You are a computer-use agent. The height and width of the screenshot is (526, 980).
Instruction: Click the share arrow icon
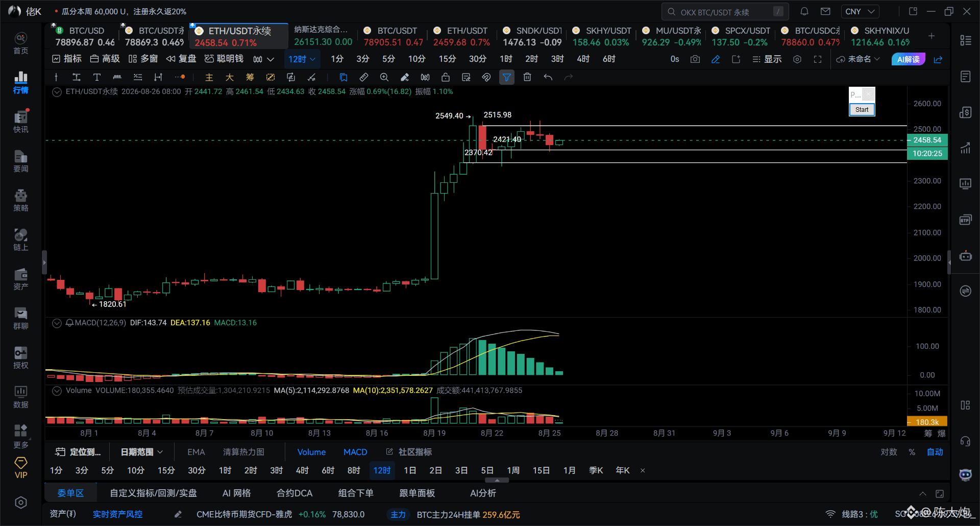click(938, 59)
